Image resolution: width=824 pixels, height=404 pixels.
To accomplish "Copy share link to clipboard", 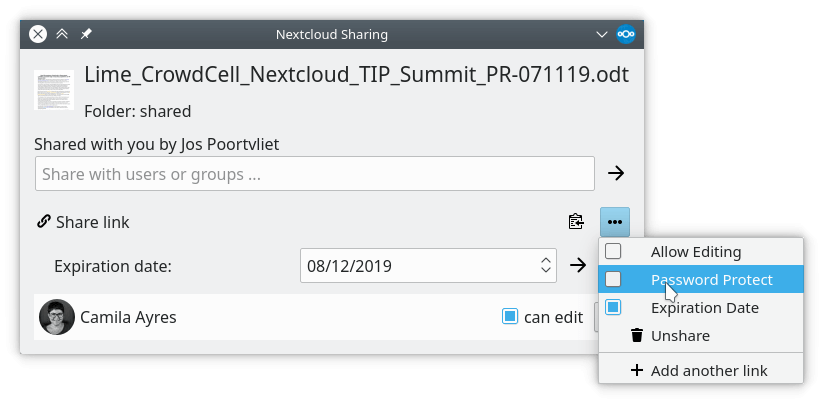I will 575,222.
